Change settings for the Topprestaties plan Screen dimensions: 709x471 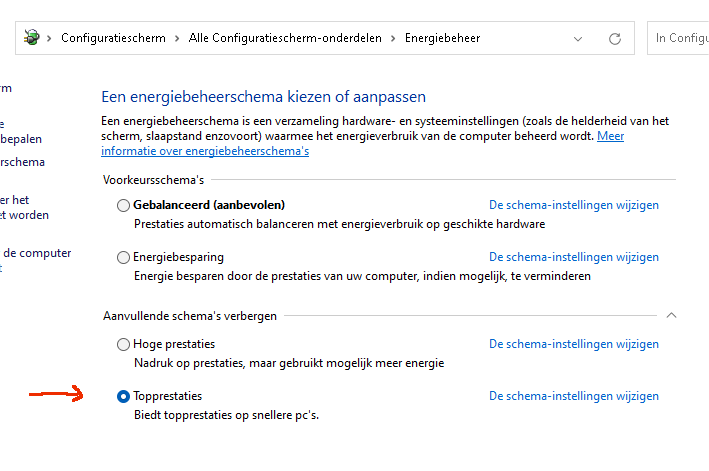tap(574, 396)
